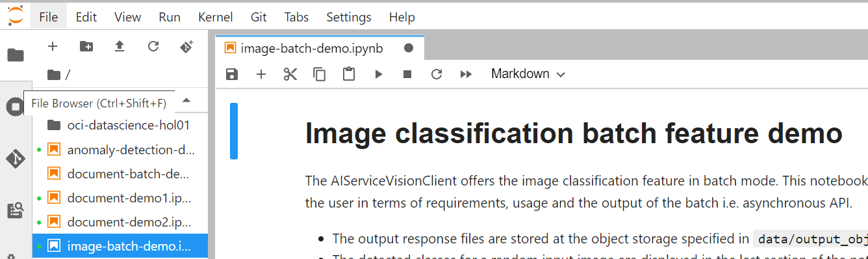The width and height of the screenshot is (868, 259).
Task: Click the sort arrow in the file list header
Action: pyautogui.click(x=186, y=100)
